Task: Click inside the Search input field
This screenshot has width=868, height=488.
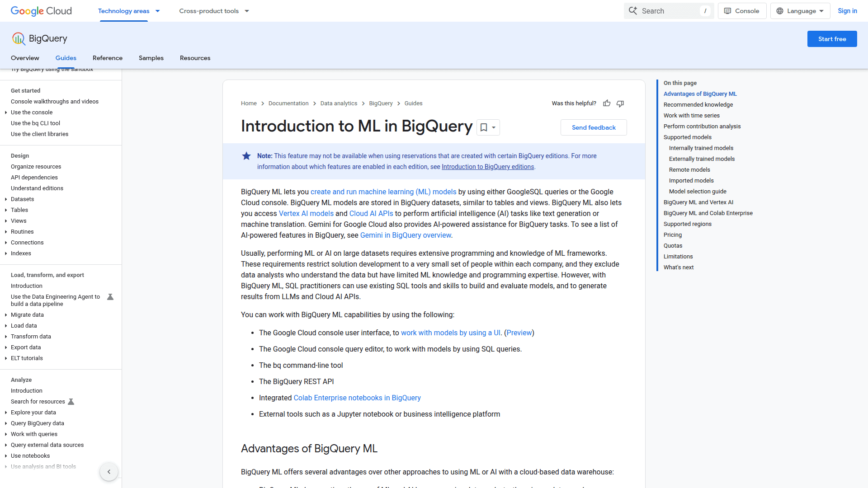Action: 669,10
